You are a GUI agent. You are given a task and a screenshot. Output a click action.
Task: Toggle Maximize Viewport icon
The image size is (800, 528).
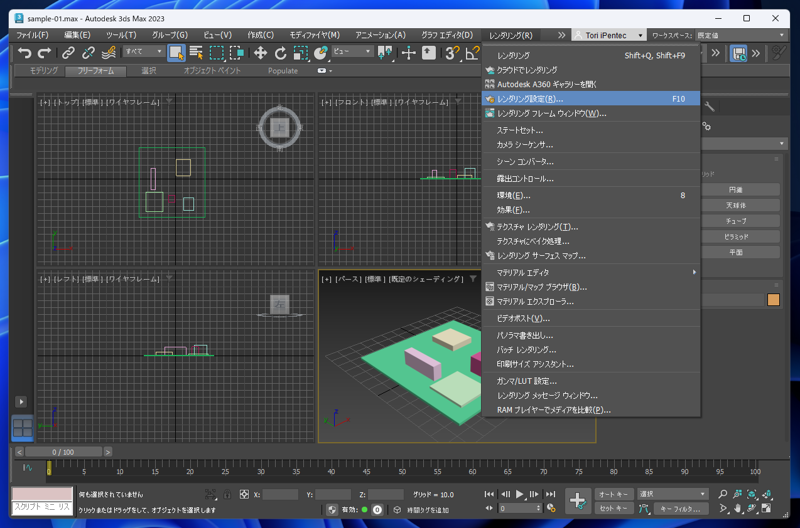click(767, 508)
